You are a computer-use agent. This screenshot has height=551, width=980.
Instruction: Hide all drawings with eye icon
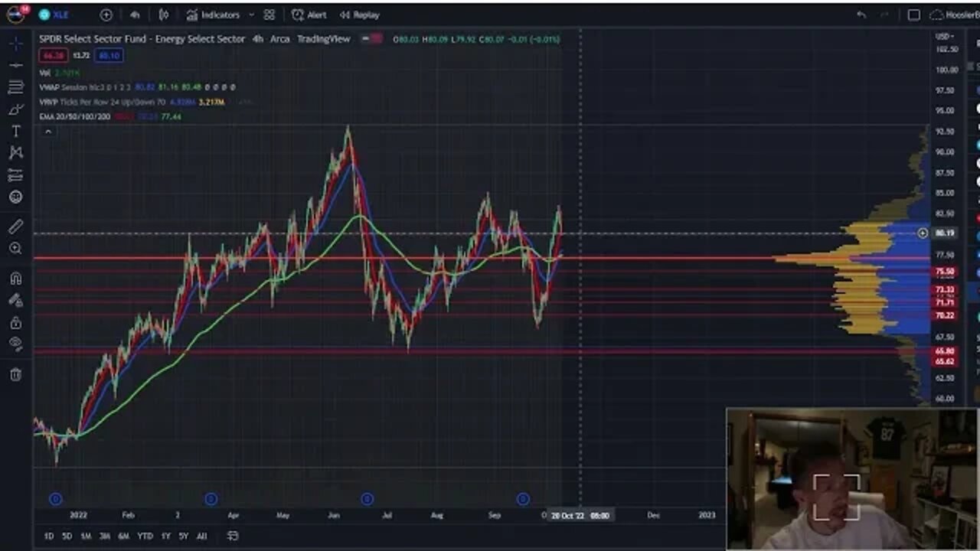tap(15, 344)
